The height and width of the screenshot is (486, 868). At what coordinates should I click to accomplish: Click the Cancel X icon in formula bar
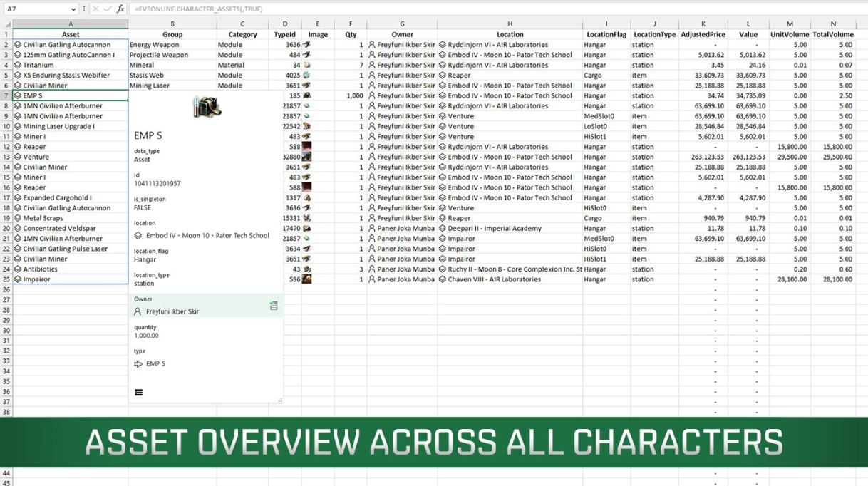(95, 9)
